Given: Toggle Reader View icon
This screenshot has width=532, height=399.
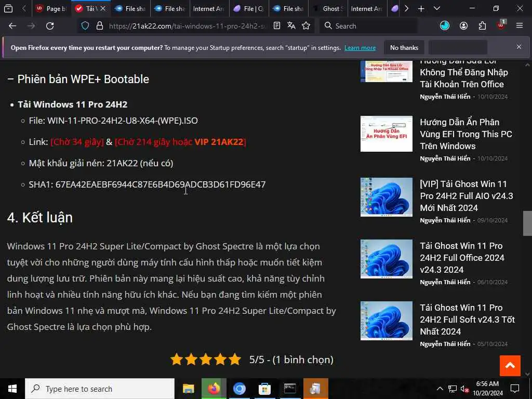Looking at the screenshot, I should click(277, 26).
